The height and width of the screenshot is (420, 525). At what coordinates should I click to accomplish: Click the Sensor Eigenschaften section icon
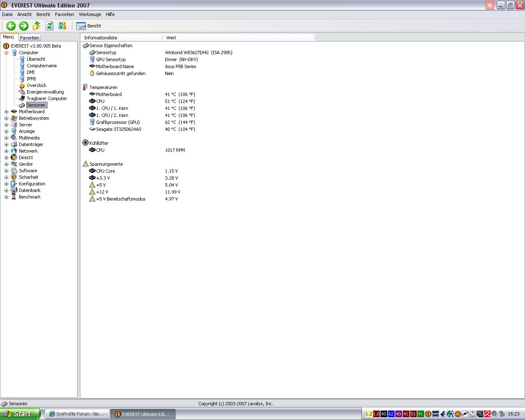click(x=85, y=46)
